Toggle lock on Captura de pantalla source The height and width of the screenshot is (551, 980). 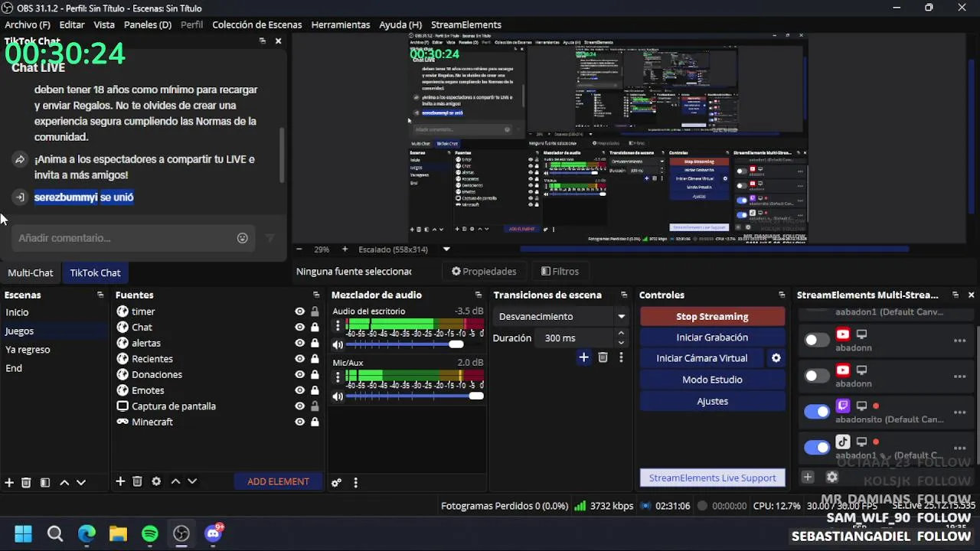point(315,406)
